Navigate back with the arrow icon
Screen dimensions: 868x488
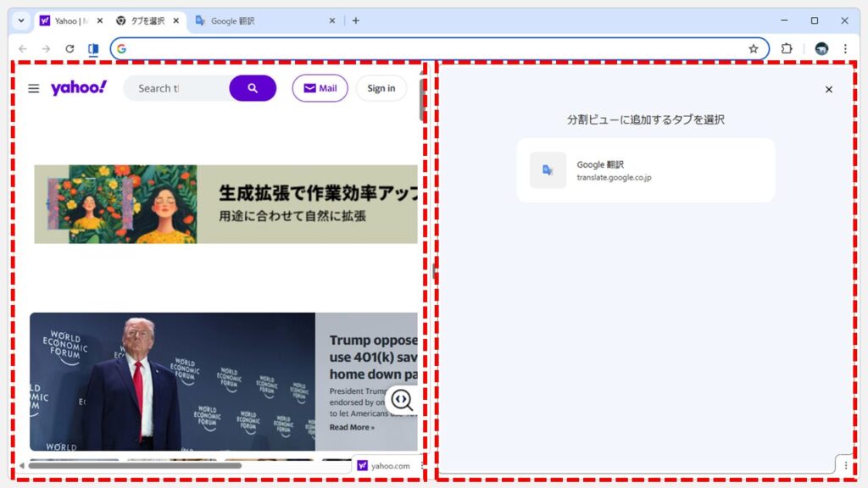tap(24, 48)
